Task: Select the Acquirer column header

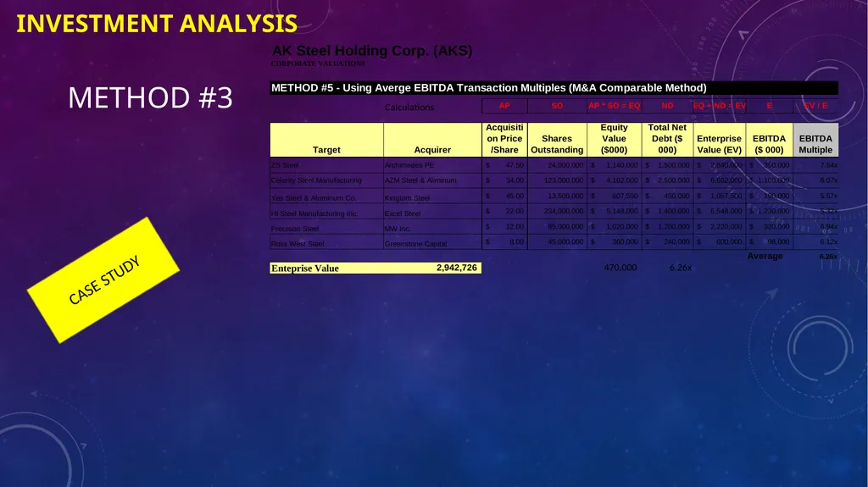Action: 432,140
